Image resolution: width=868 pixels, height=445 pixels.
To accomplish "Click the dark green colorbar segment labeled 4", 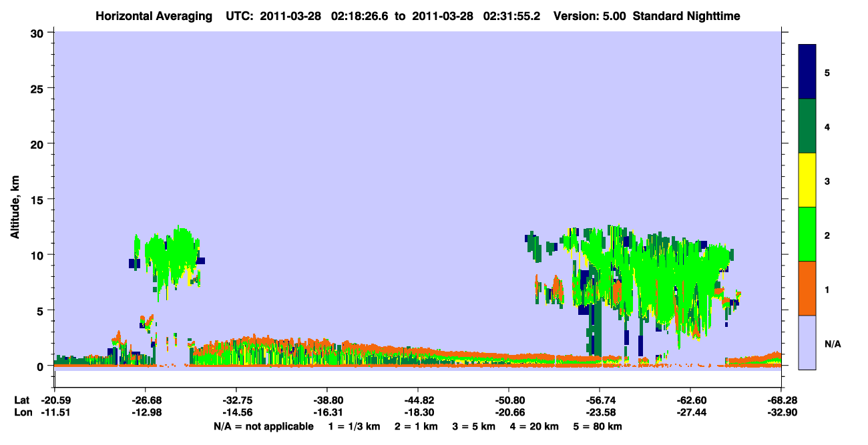I will click(807, 126).
